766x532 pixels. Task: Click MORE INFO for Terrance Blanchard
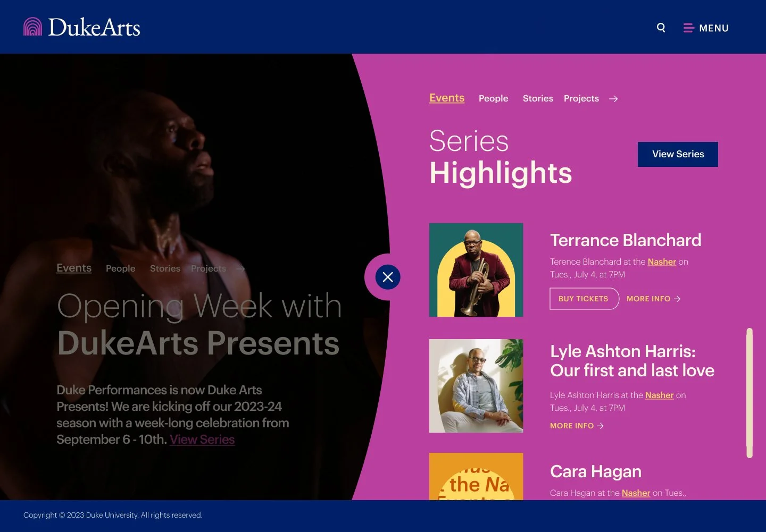tap(653, 299)
